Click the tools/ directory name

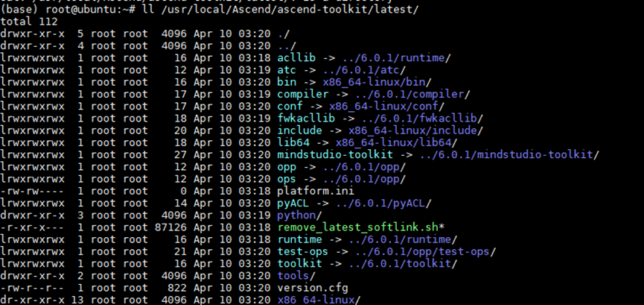pyautogui.click(x=296, y=276)
